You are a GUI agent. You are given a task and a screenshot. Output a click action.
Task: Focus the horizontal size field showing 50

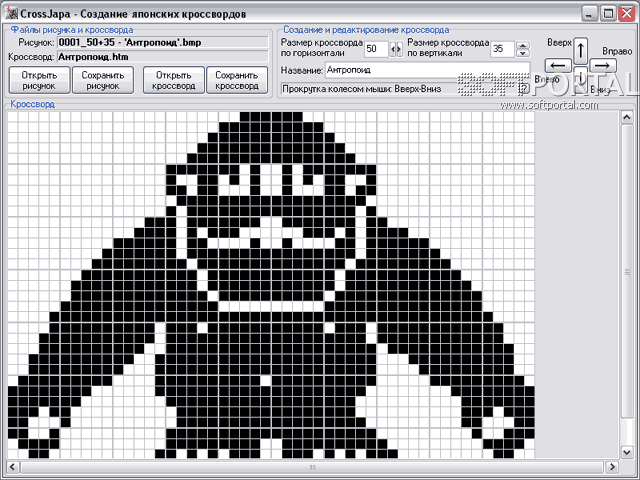[x=376, y=49]
